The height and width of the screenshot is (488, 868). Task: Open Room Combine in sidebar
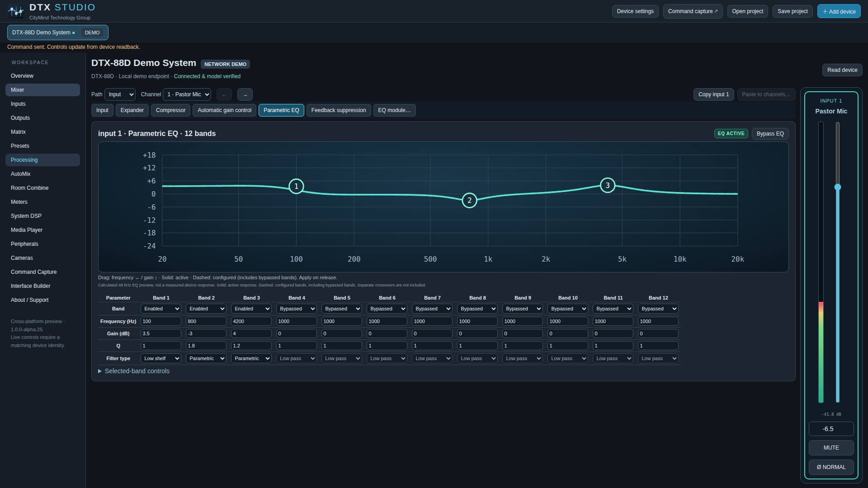(x=42, y=188)
